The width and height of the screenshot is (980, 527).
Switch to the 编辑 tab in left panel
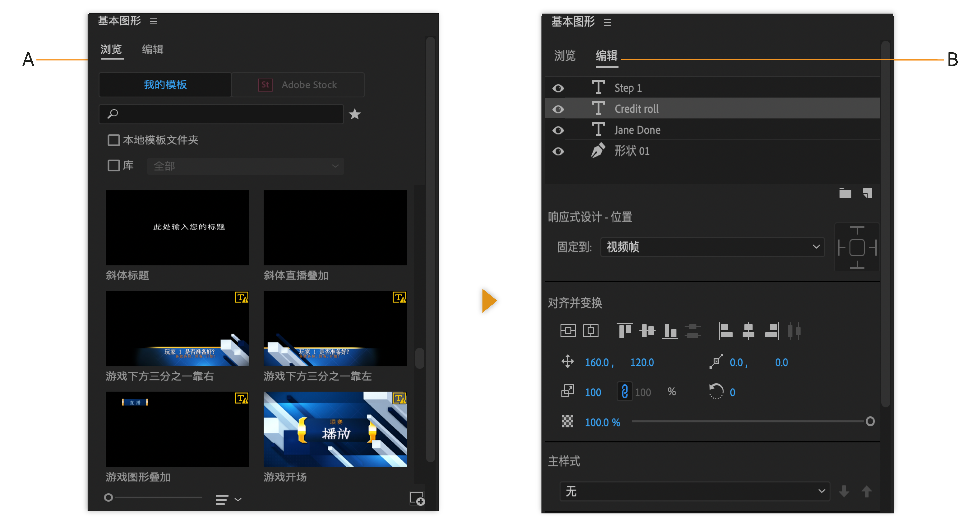tap(153, 49)
